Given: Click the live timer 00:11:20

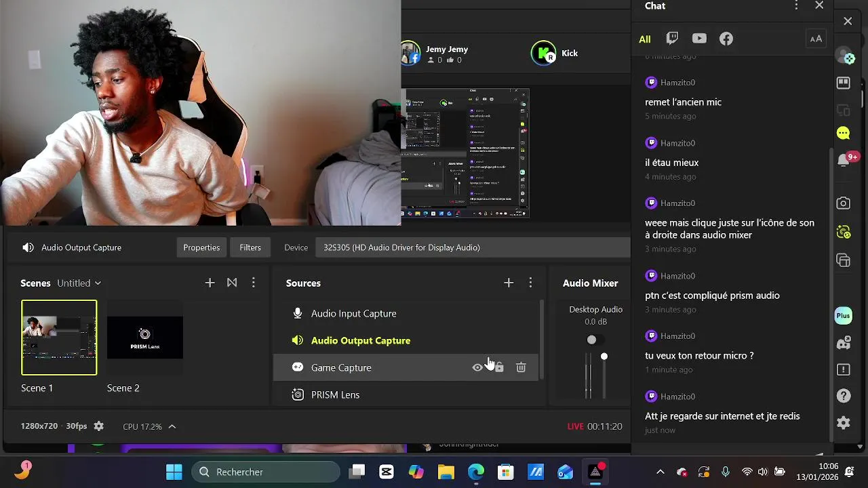Looking at the screenshot, I should click(605, 426).
